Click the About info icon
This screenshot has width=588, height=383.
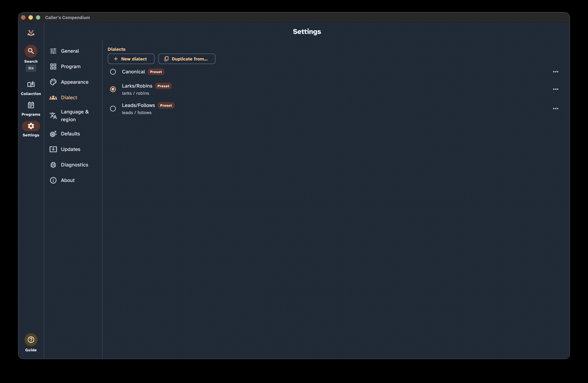[53, 180]
